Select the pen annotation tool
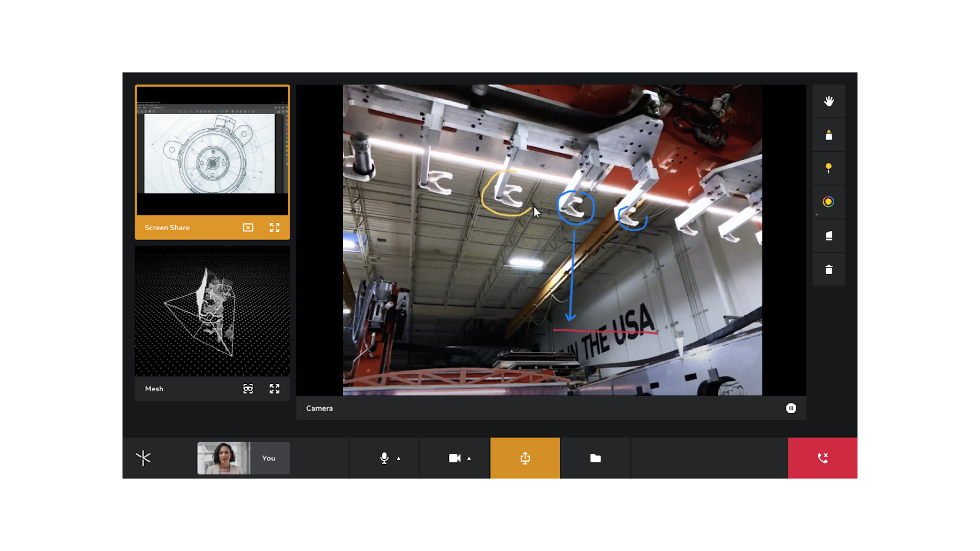This screenshot has height=551, width=980. click(x=828, y=135)
